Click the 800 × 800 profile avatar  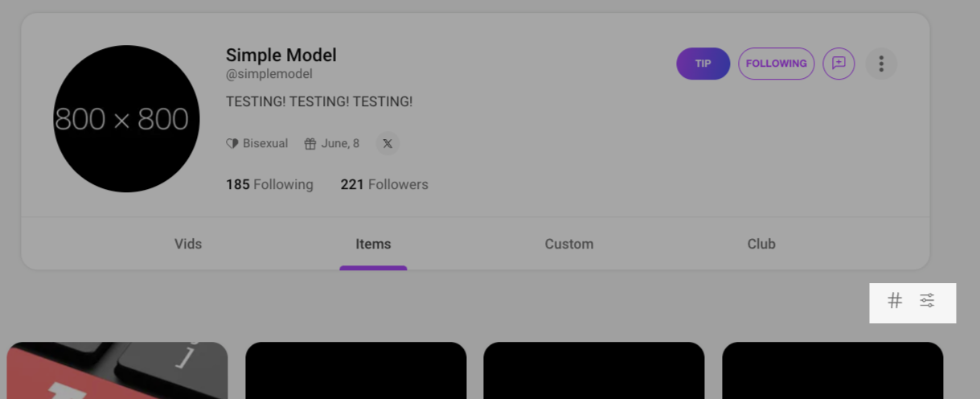126,119
